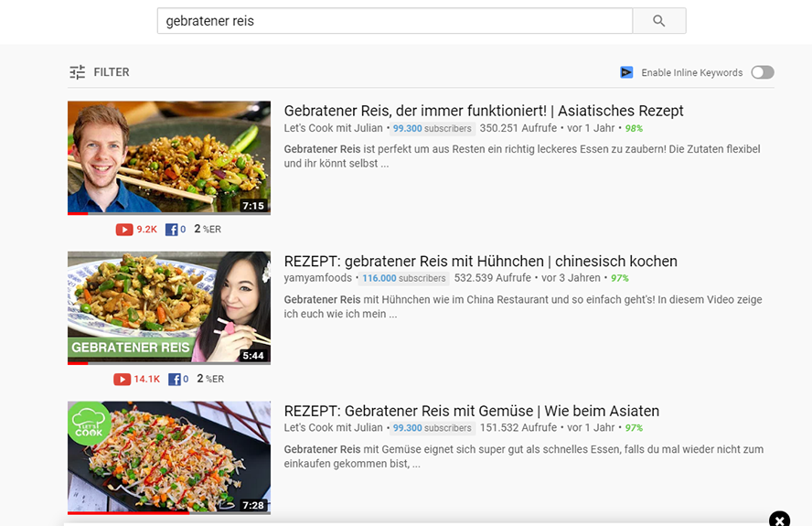Click the '2 %ER' engagement stat under first video
Screen dimensions: 812x526
pos(208,229)
